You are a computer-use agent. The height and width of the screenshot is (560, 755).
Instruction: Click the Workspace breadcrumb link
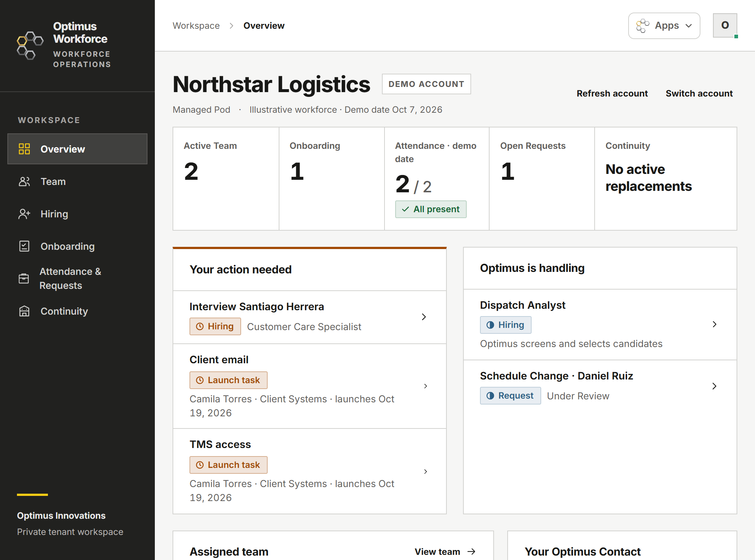click(x=196, y=26)
